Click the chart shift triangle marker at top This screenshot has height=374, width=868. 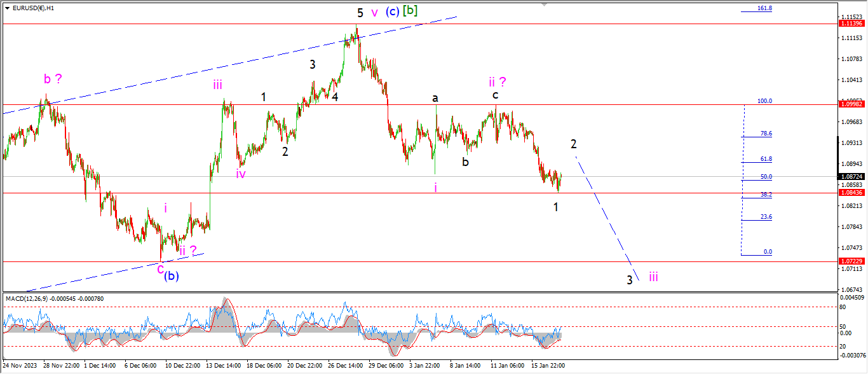544,4
